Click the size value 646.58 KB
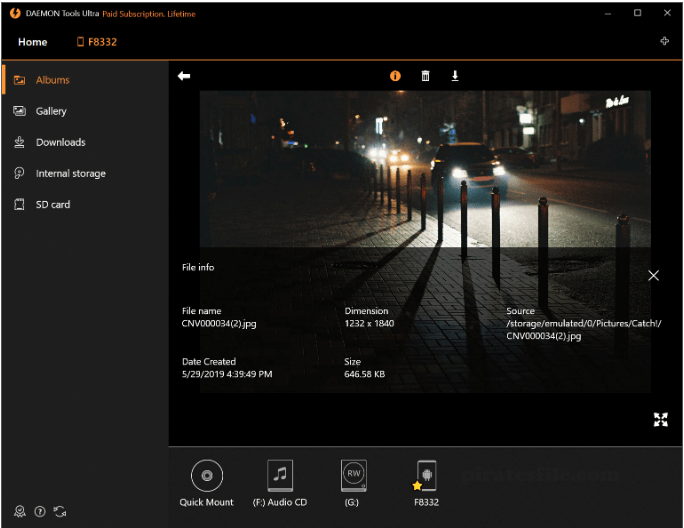Image resolution: width=684 pixels, height=528 pixels. coord(364,374)
